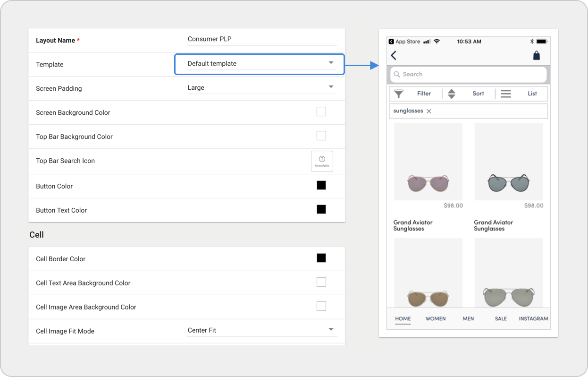Open the Screen Padding dropdown

[x=262, y=87]
